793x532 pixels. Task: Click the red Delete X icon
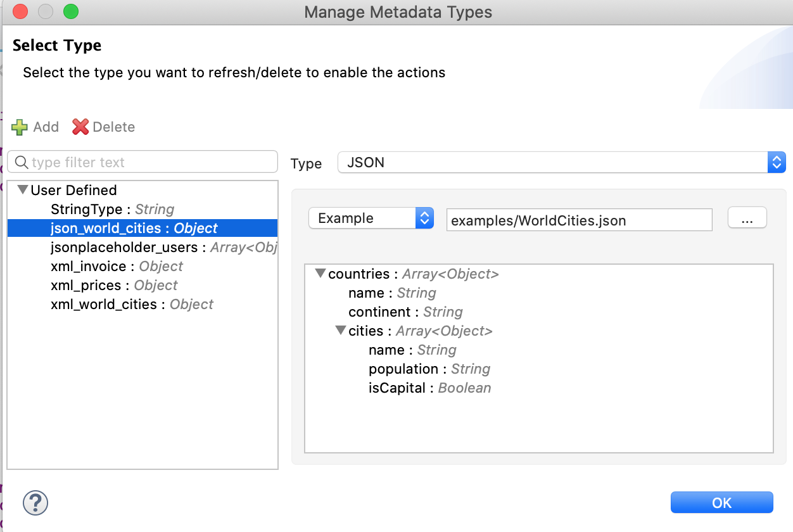80,127
